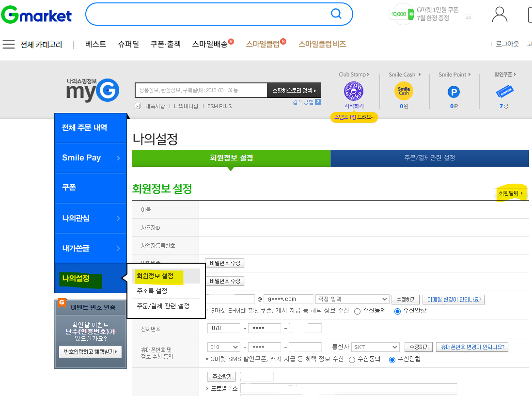
Task: Click the 스탬프 1장 드려요~ yellow bubble
Action: (354, 117)
